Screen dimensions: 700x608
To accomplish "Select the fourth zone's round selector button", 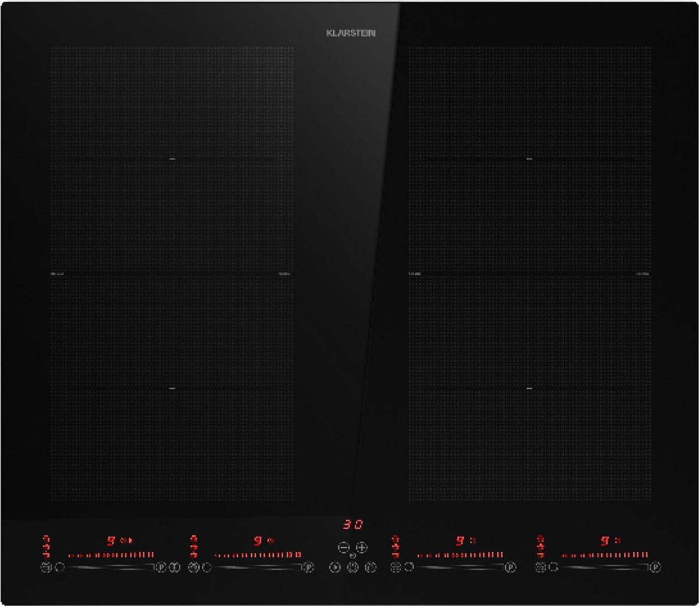I will click(554, 567).
